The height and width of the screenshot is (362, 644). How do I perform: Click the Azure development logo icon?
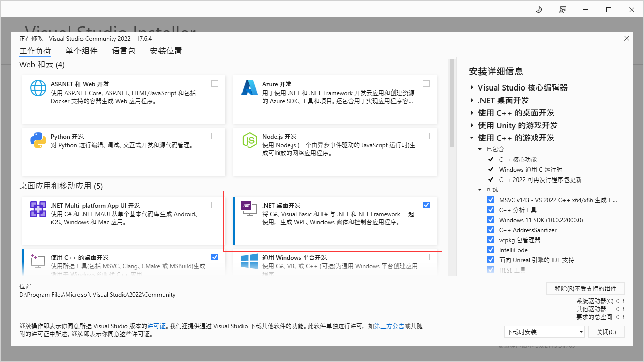pos(250,88)
